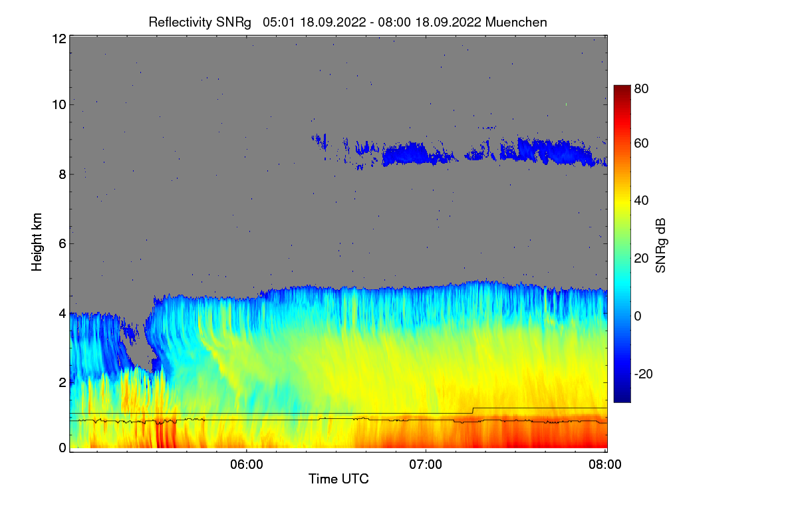Click the 'SNRg dB' colorbar label
The width and height of the screenshot is (798, 532).
660,246
